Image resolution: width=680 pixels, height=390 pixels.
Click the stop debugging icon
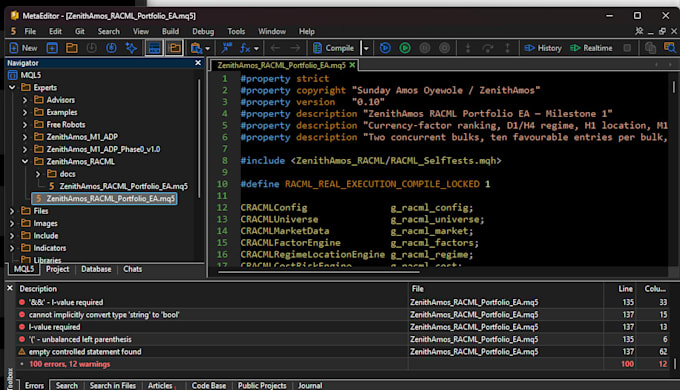(445, 48)
